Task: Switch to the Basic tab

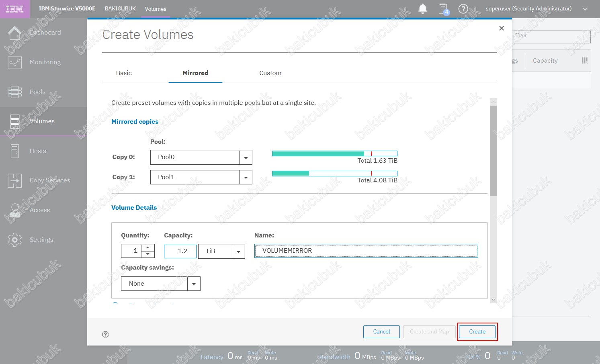Action: [x=124, y=73]
